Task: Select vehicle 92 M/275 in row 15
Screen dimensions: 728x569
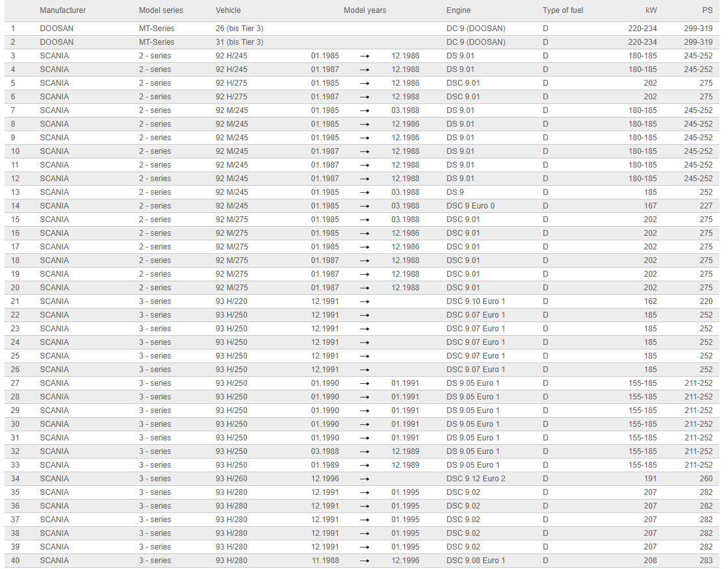Action: (231, 220)
